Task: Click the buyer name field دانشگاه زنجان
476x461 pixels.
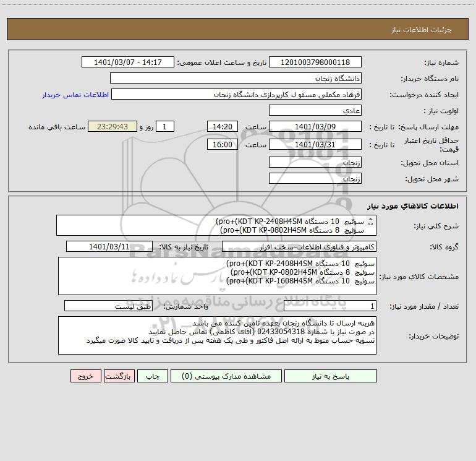Action: click(x=236, y=78)
